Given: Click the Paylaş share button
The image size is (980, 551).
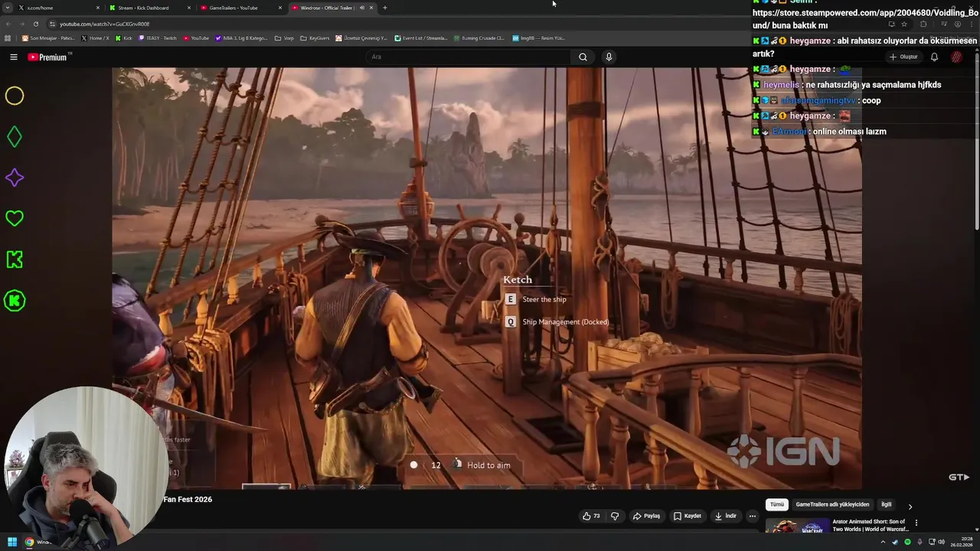Looking at the screenshot, I should pyautogui.click(x=646, y=516).
